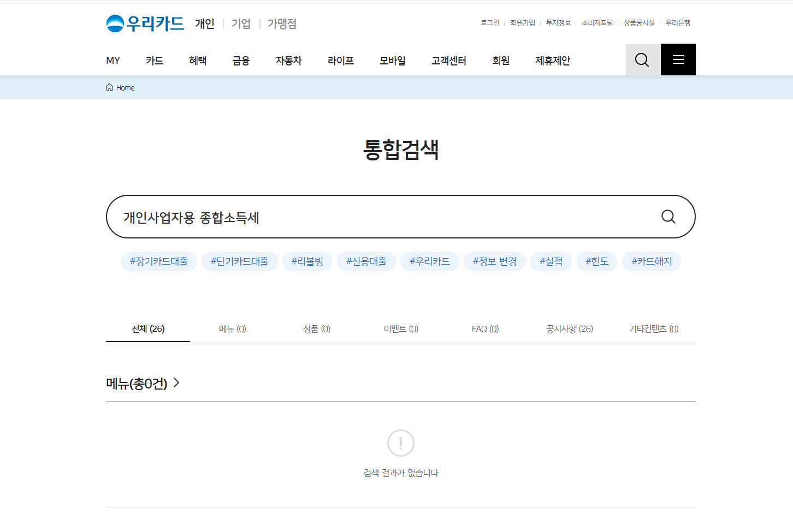Expand the 메뉴(총0건) section via its chevron
This screenshot has height=532, width=793.
pyautogui.click(x=176, y=383)
